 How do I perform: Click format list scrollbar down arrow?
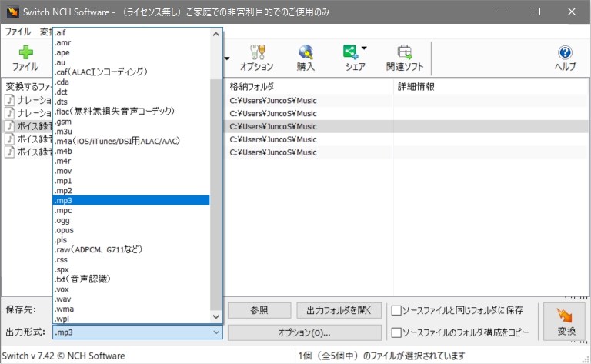click(x=216, y=316)
